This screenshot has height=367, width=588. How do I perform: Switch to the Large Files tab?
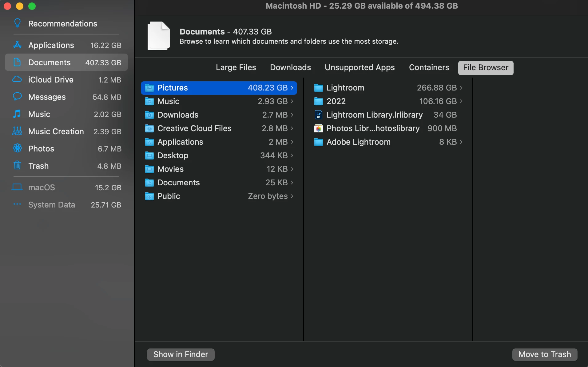[236, 67]
